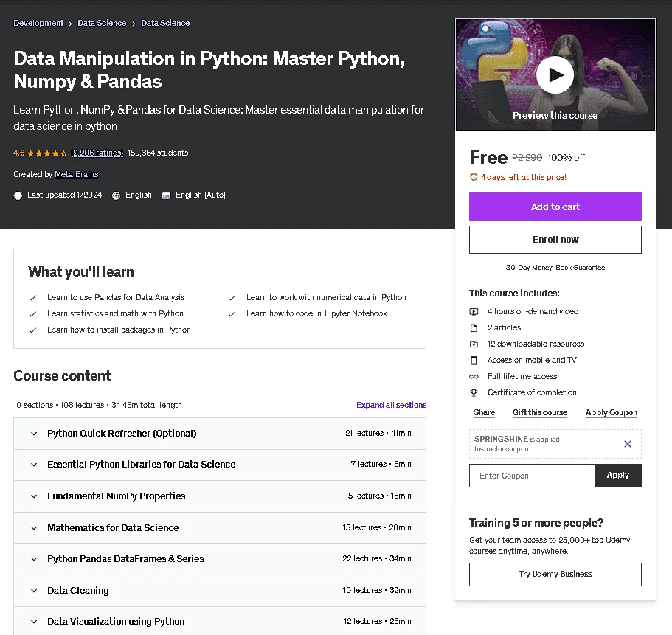Click the Enroll now button
Viewport: 672px width, 635px height.
click(555, 240)
